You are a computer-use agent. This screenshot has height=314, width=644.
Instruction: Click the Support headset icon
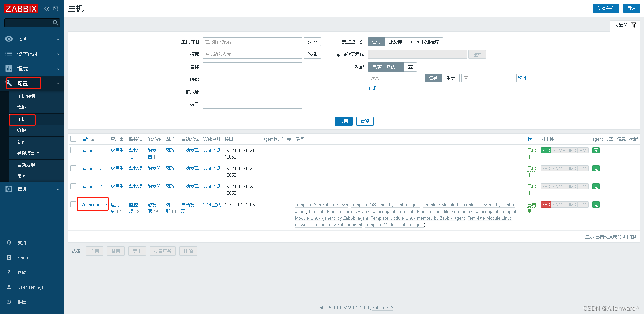(9, 243)
